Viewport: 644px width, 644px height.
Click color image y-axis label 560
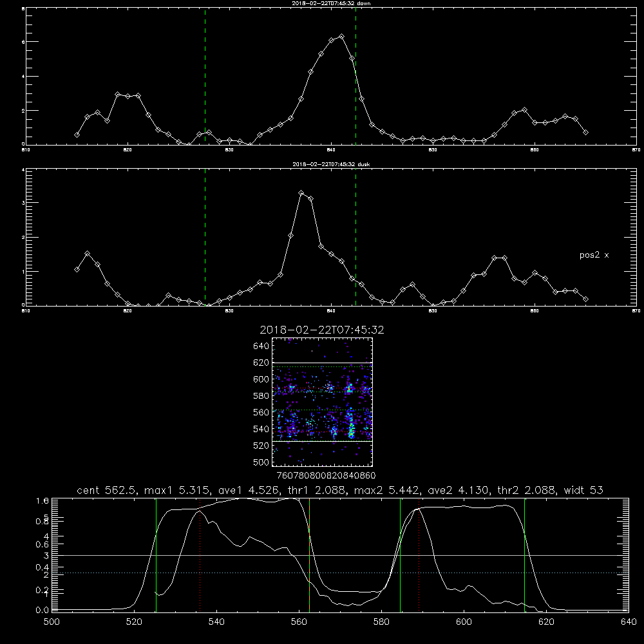(261, 412)
